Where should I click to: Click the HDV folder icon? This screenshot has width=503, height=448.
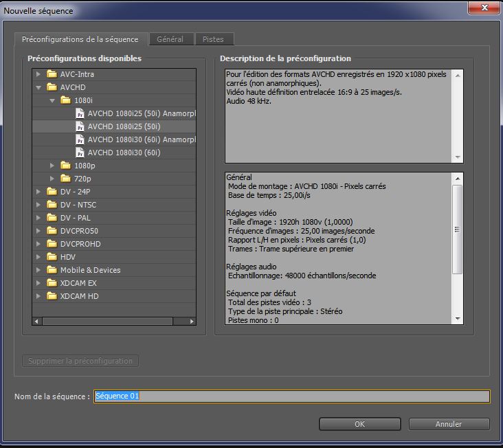pyautogui.click(x=52, y=257)
